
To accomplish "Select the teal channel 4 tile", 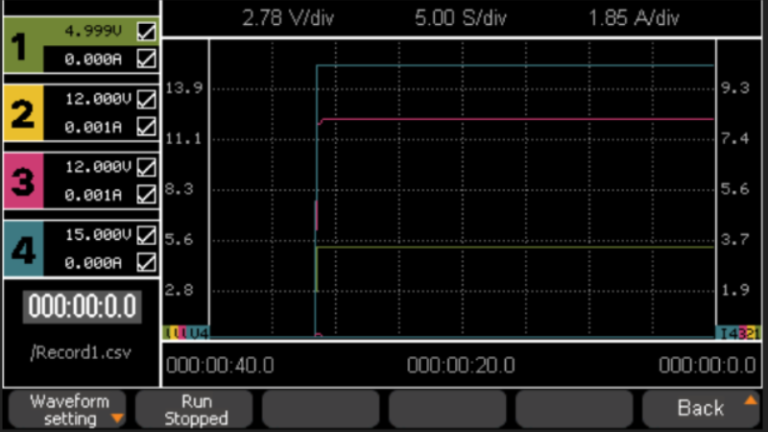I will (22, 249).
